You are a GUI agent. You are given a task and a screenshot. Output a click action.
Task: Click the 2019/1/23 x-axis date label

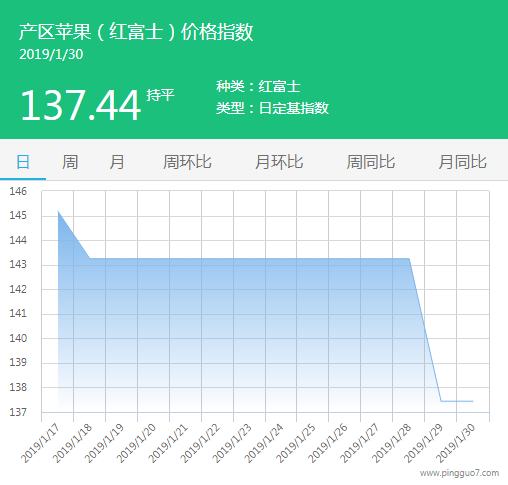pos(232,443)
